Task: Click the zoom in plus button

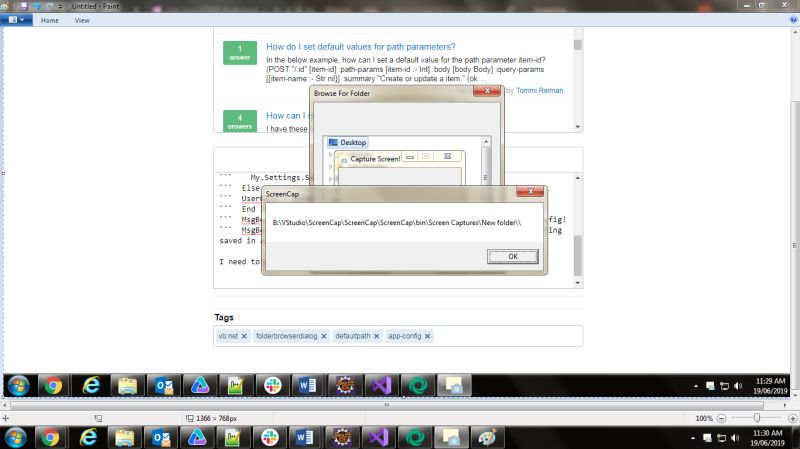Action: (792, 418)
